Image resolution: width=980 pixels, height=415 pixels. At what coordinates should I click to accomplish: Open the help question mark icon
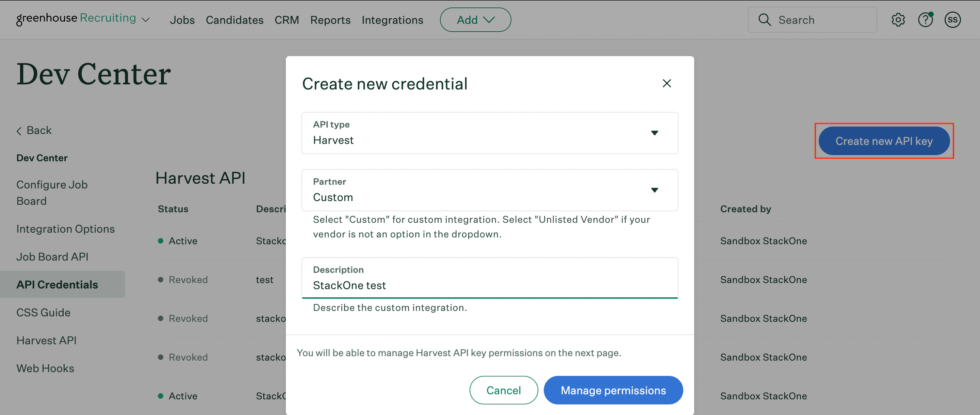pos(925,20)
